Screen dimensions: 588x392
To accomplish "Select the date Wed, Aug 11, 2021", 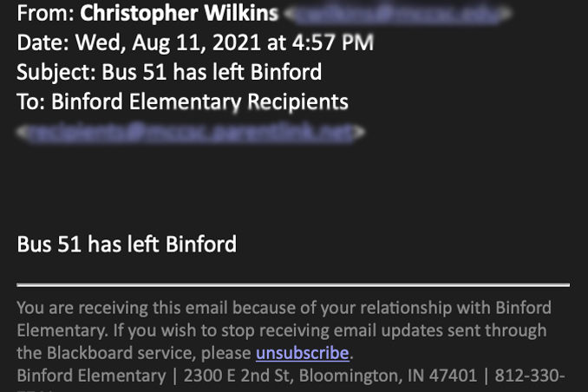I will [168, 42].
